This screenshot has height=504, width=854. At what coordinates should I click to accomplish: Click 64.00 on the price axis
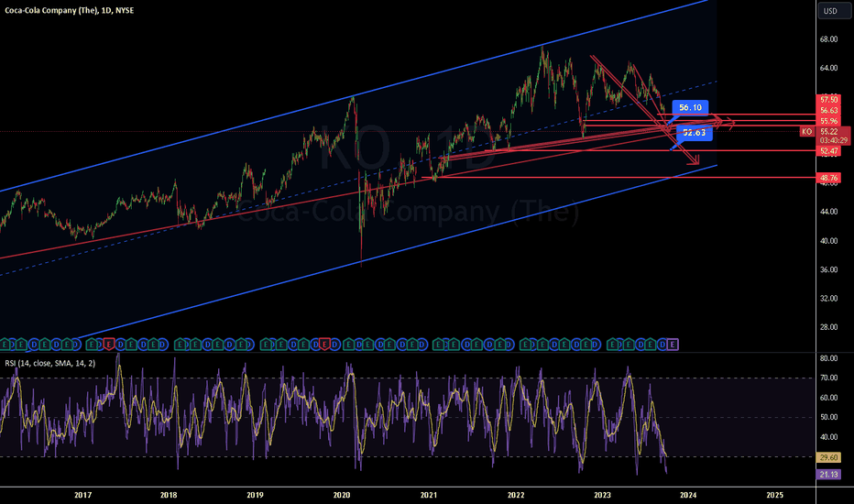click(x=828, y=68)
